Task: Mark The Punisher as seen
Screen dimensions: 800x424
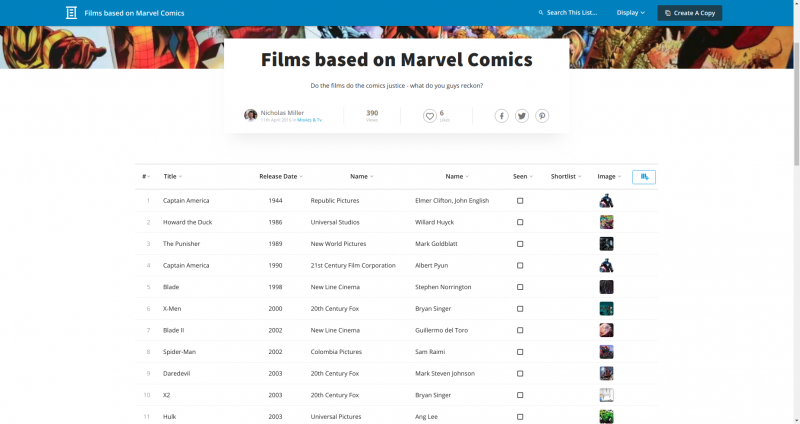Action: click(x=520, y=244)
